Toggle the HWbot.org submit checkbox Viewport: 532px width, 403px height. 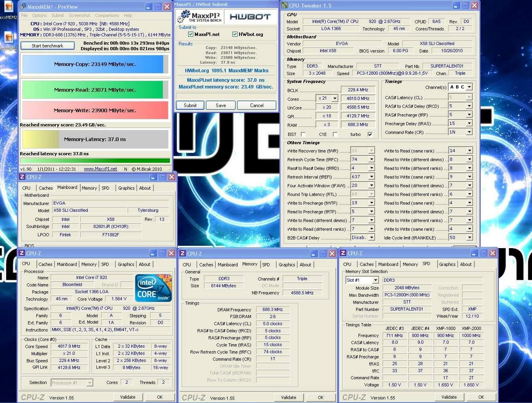point(235,34)
